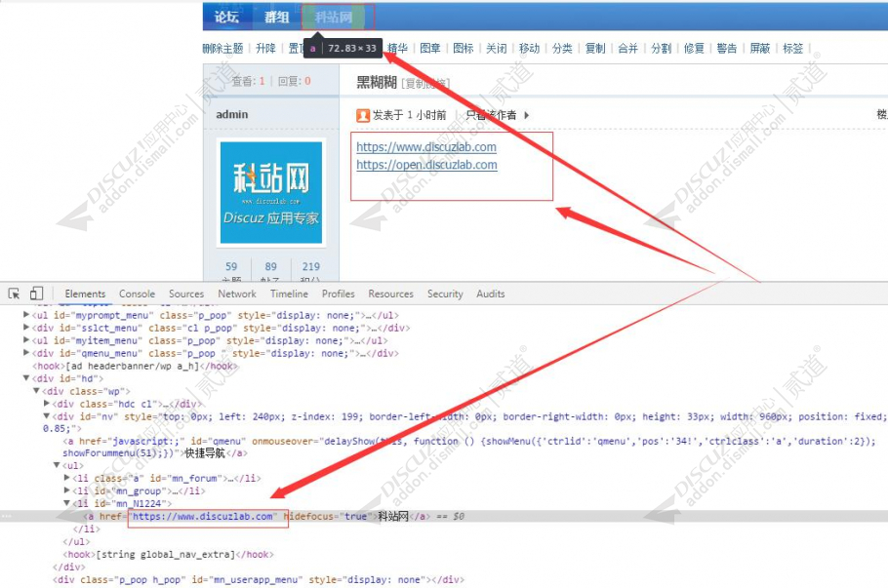This screenshot has width=888, height=588.
Task: Switch to the Elements panel tab
Action: pyautogui.click(x=85, y=294)
